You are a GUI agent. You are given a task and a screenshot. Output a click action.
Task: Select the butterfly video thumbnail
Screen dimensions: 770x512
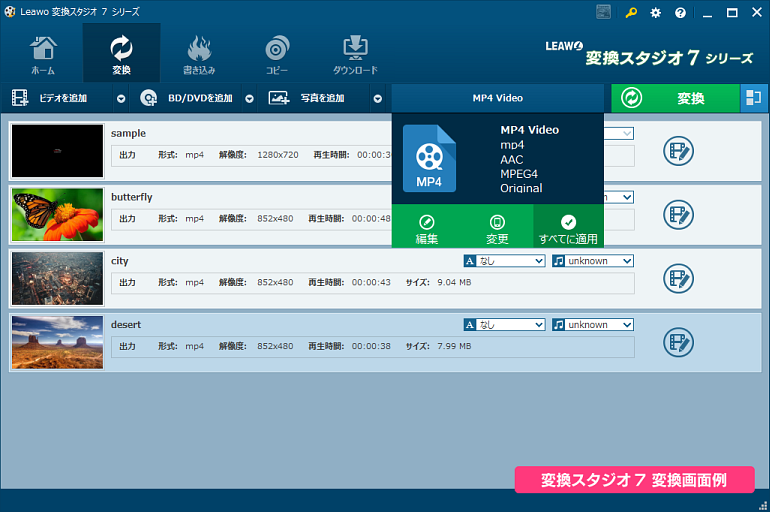[x=57, y=215]
